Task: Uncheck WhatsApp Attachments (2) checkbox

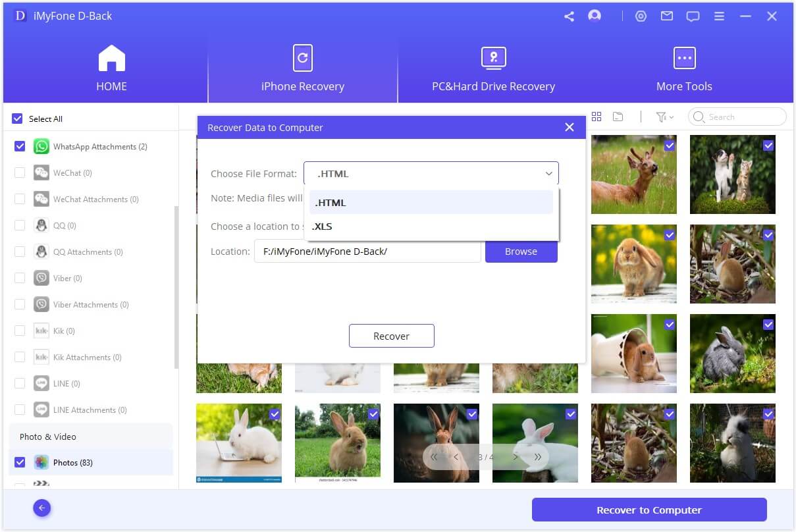Action: click(20, 146)
